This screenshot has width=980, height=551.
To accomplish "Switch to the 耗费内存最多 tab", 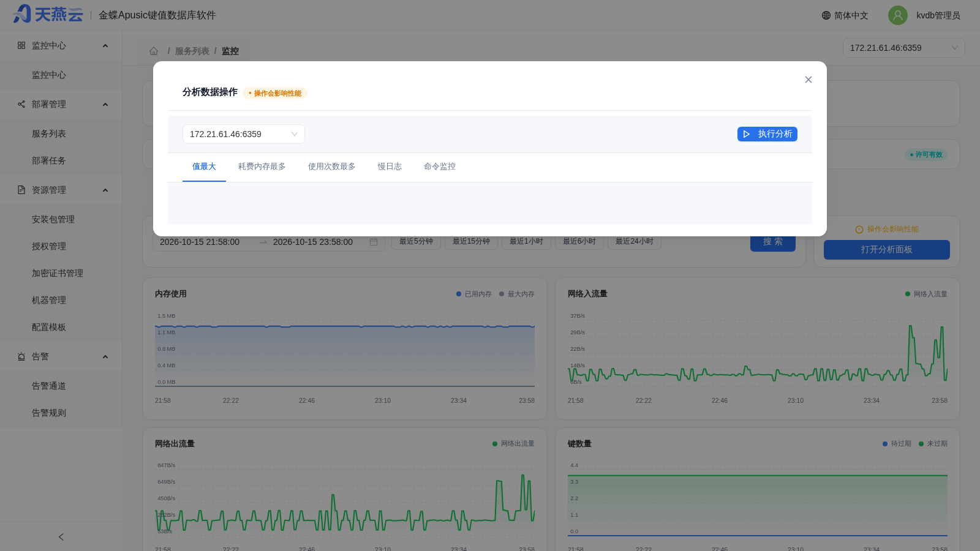I will tap(262, 167).
